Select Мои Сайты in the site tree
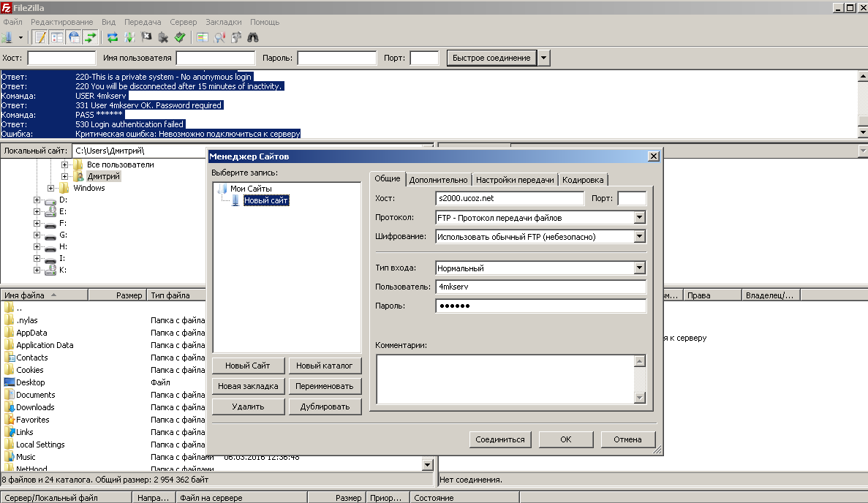Image resolution: width=868 pixels, height=503 pixels. point(251,189)
